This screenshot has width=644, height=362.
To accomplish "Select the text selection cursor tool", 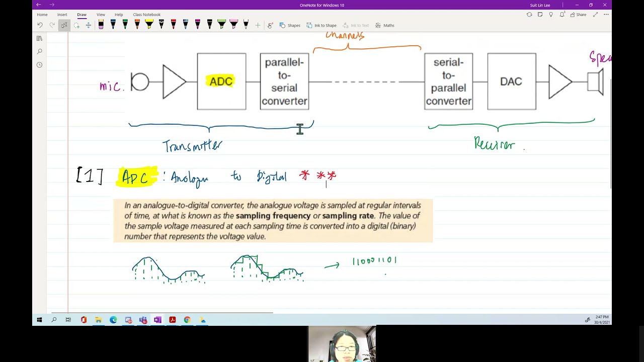I will (x=64, y=25).
